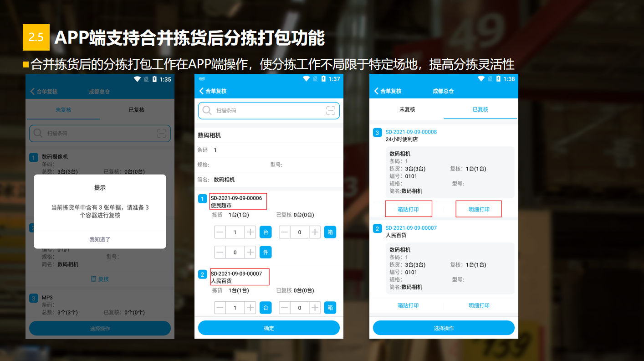Switch to the 未复核 tab on left screen
The height and width of the screenshot is (361, 644).
click(62, 110)
